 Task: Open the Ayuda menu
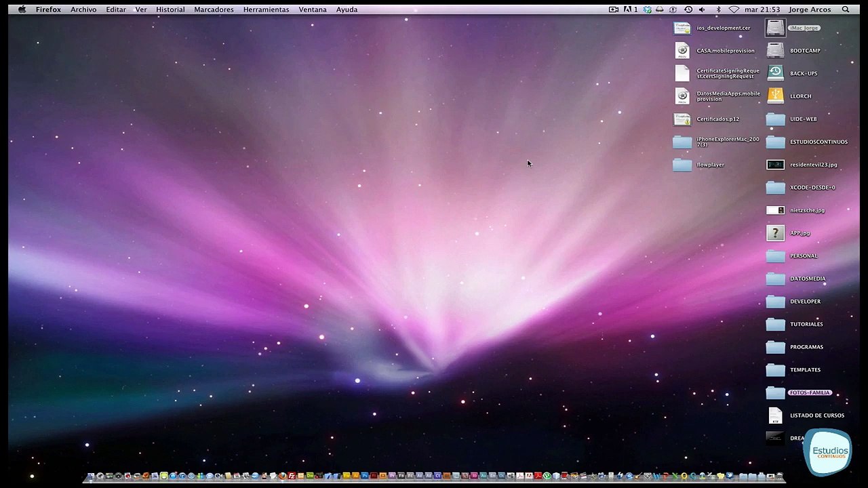(x=347, y=9)
